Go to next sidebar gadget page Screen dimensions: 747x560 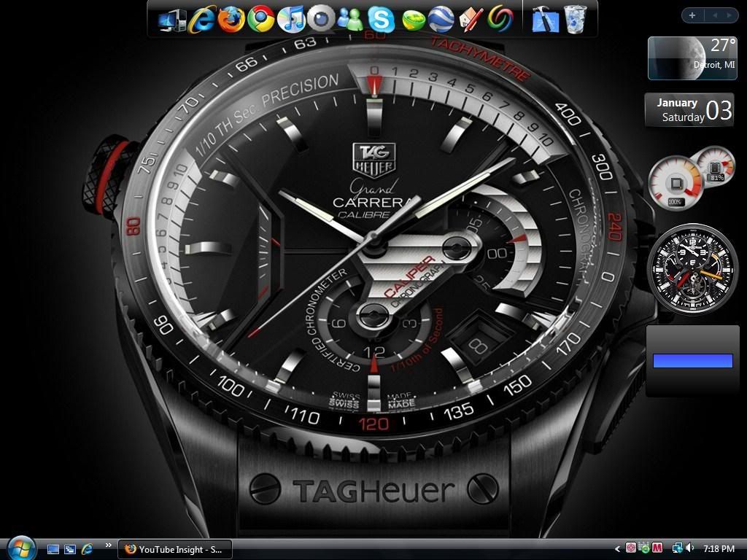coord(729,16)
